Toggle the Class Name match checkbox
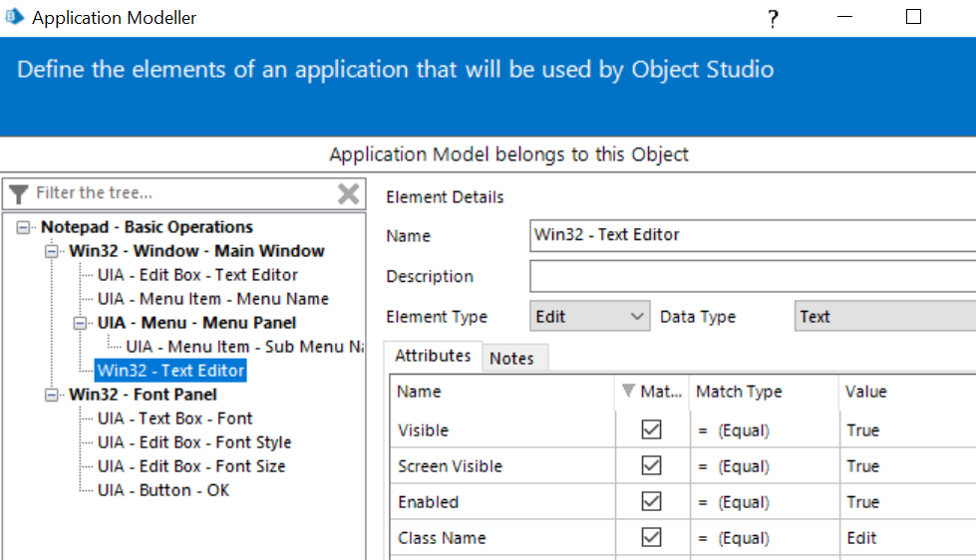This screenshot has height=560, width=976. pos(652,538)
